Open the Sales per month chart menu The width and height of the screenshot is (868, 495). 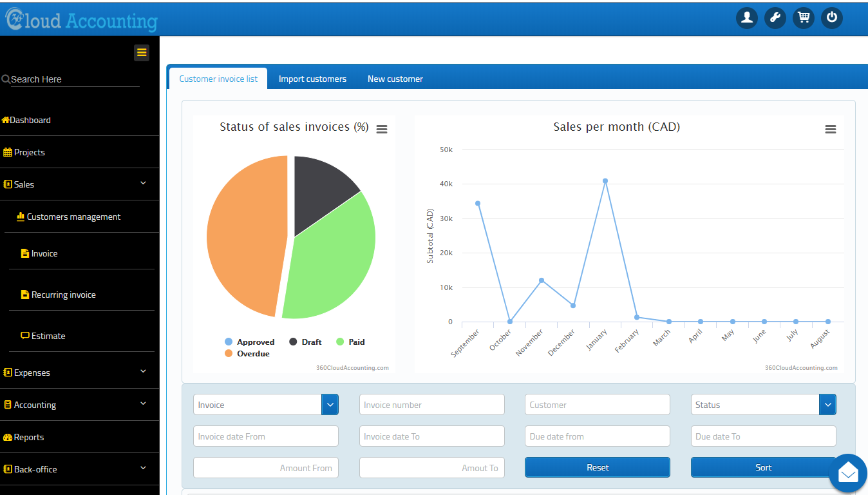(831, 129)
